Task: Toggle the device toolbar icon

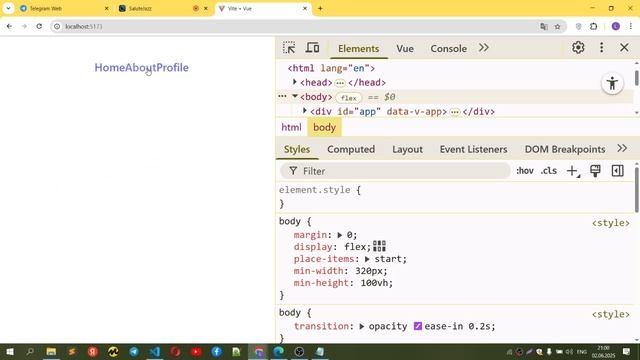Action: click(x=312, y=48)
